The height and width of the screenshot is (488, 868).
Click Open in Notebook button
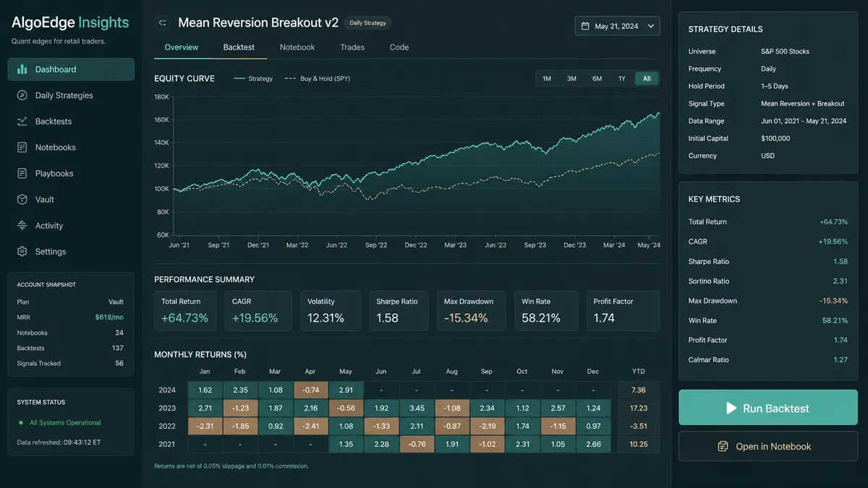point(768,446)
